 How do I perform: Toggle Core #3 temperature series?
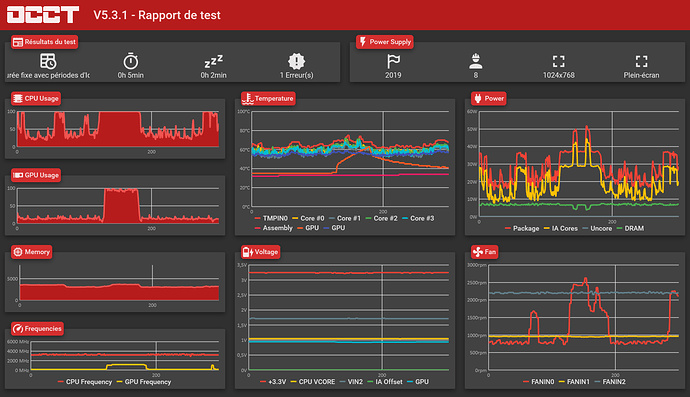pyautogui.click(x=418, y=218)
